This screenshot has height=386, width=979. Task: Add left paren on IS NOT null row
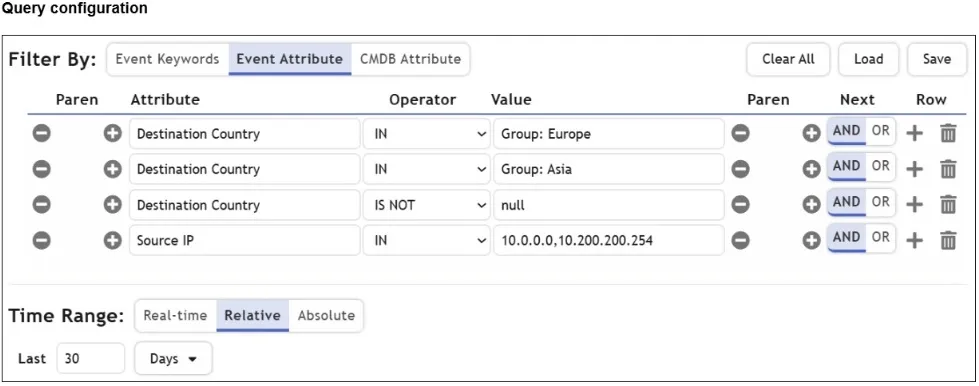tap(112, 204)
